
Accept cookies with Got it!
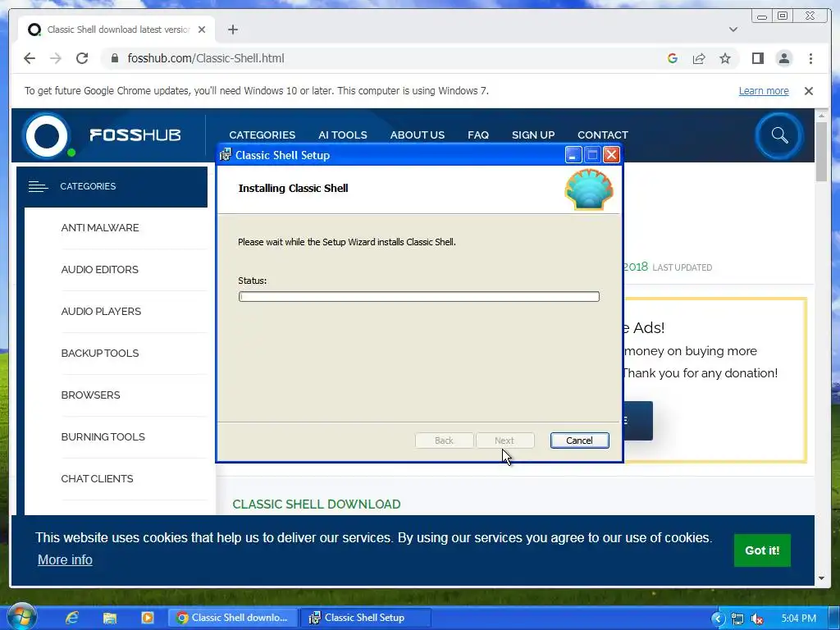(762, 550)
